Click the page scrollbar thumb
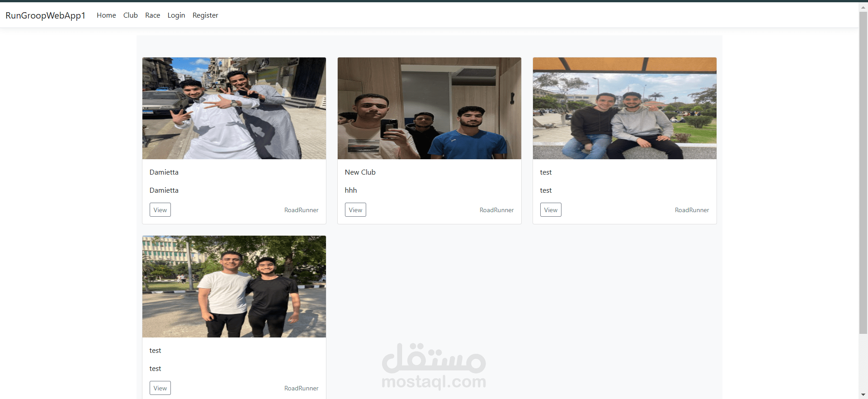The width and height of the screenshot is (868, 399). 863,172
